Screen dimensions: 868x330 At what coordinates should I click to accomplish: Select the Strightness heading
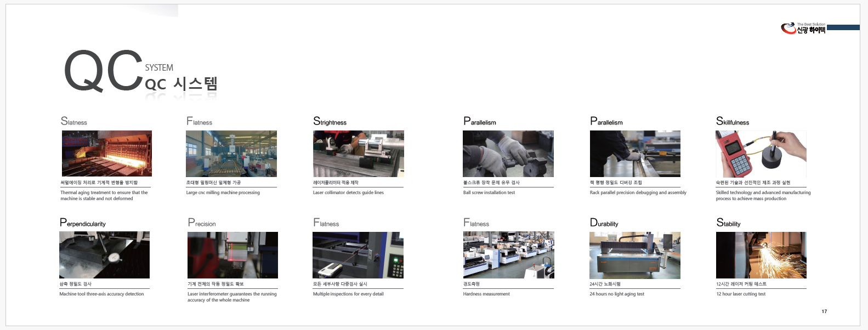(330, 122)
